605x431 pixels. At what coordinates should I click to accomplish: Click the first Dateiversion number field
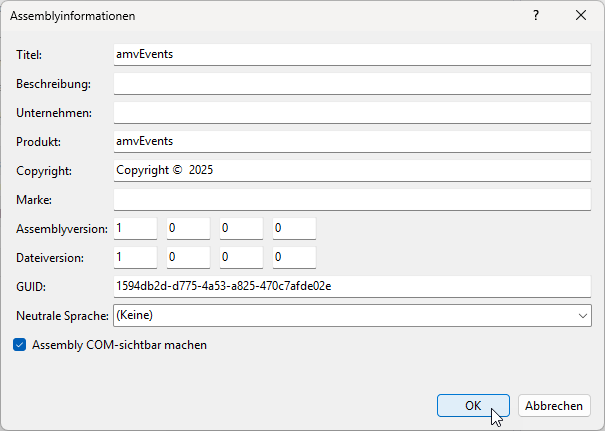[135, 257]
